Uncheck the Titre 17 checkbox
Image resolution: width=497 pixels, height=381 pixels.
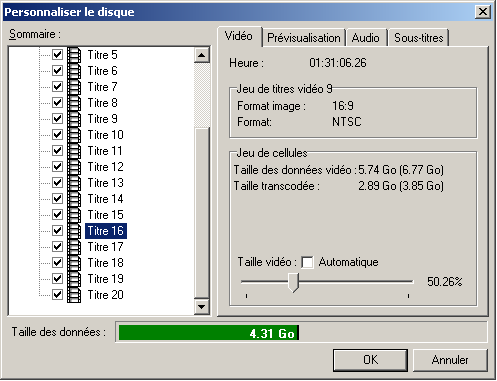[57, 246]
